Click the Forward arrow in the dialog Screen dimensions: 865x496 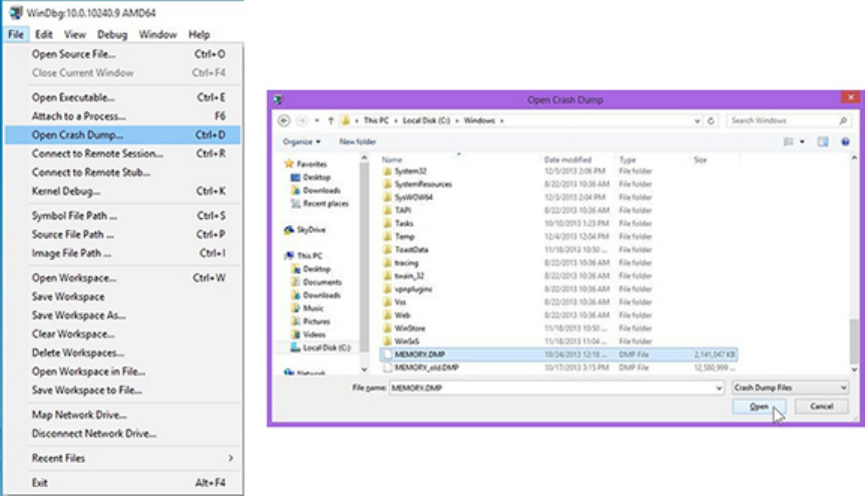[302, 120]
